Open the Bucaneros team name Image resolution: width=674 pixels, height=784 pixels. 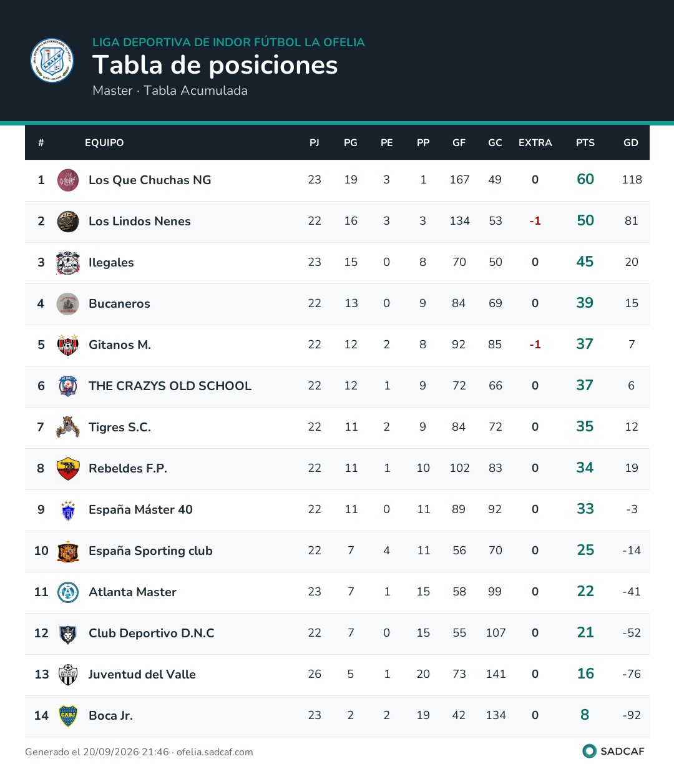[119, 304]
